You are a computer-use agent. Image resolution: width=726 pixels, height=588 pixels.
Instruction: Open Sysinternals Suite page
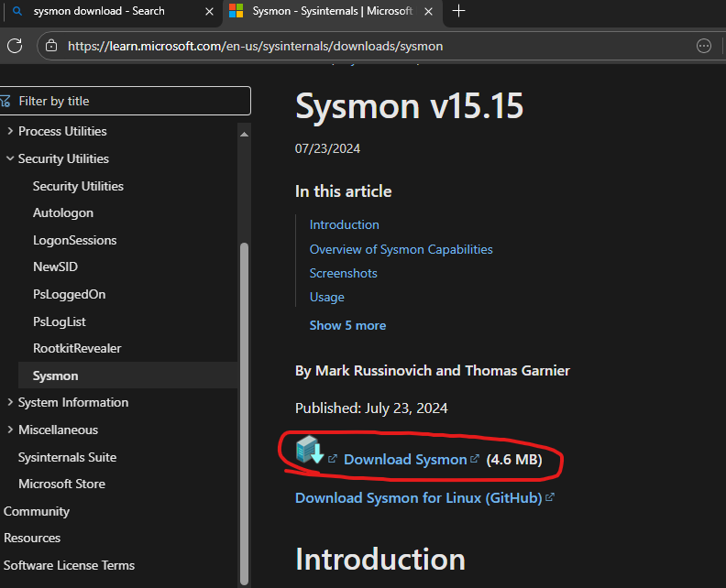(x=67, y=457)
